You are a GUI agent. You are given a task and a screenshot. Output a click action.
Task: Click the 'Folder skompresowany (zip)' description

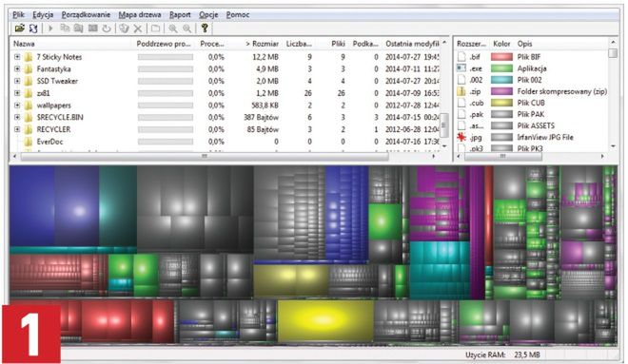[562, 91]
